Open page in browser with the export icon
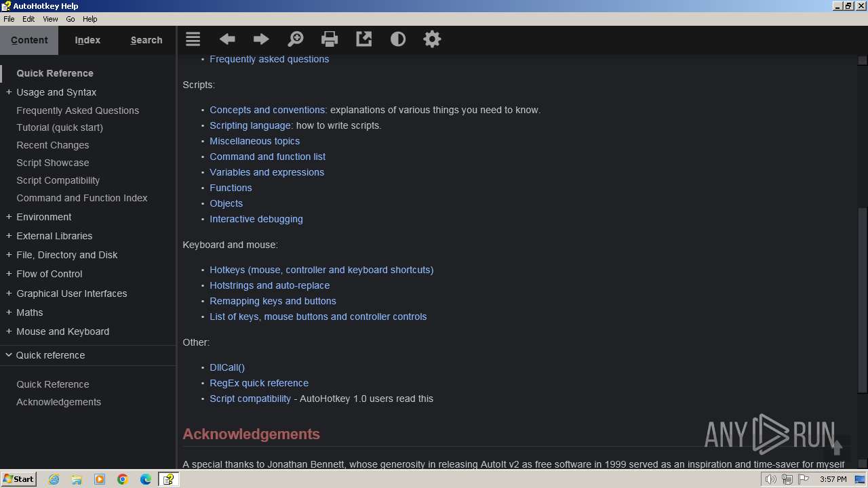Viewport: 868px width, 488px height. coord(364,39)
